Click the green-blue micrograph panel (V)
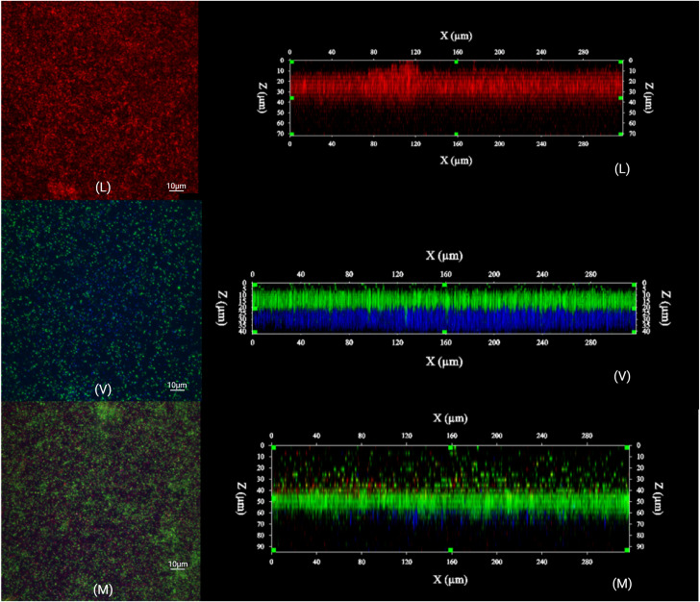 click(x=101, y=300)
